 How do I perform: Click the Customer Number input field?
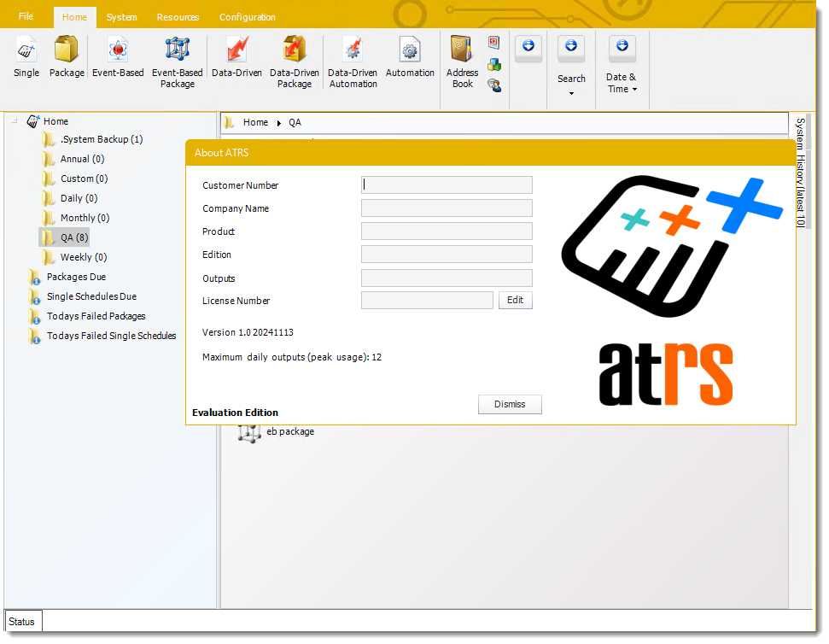(x=447, y=184)
